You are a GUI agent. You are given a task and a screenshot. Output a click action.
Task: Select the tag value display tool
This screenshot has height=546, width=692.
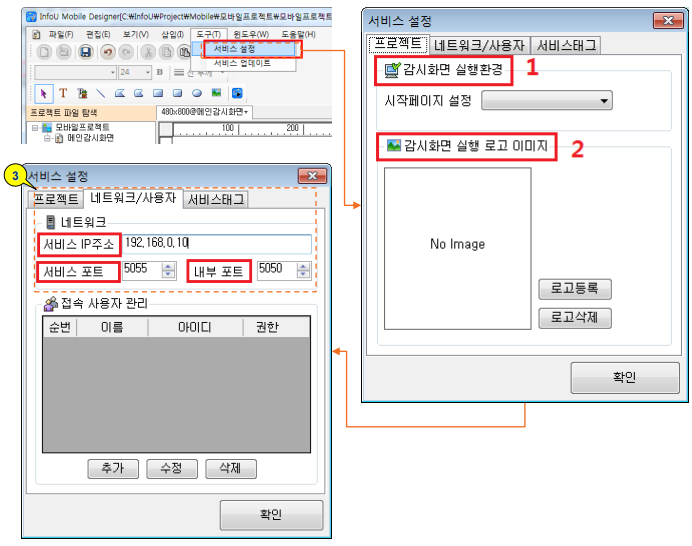click(82, 93)
